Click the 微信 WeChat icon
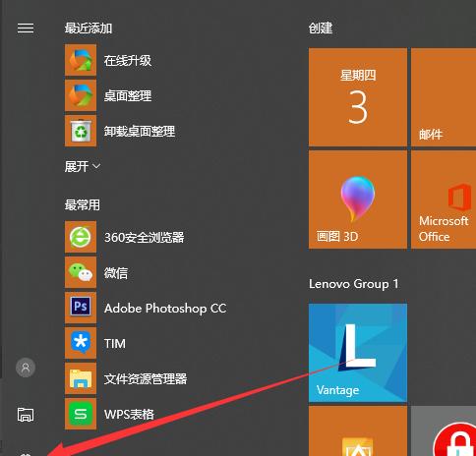 coord(81,272)
